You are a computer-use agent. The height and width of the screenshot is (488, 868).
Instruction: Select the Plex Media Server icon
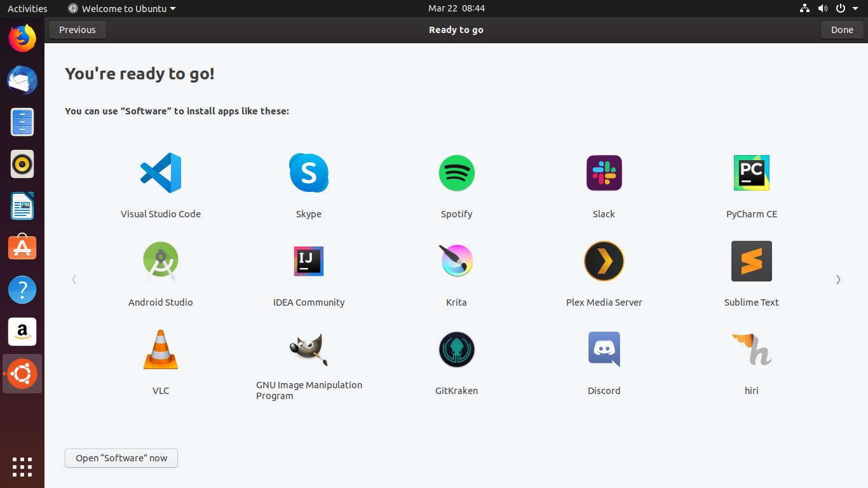604,261
